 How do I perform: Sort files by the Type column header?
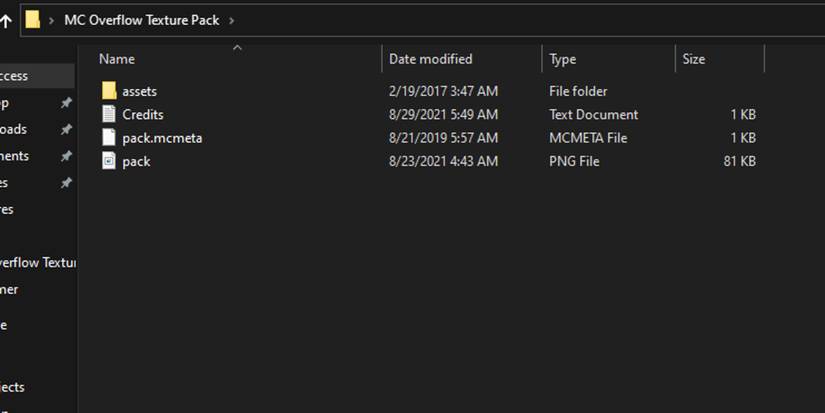[562, 59]
